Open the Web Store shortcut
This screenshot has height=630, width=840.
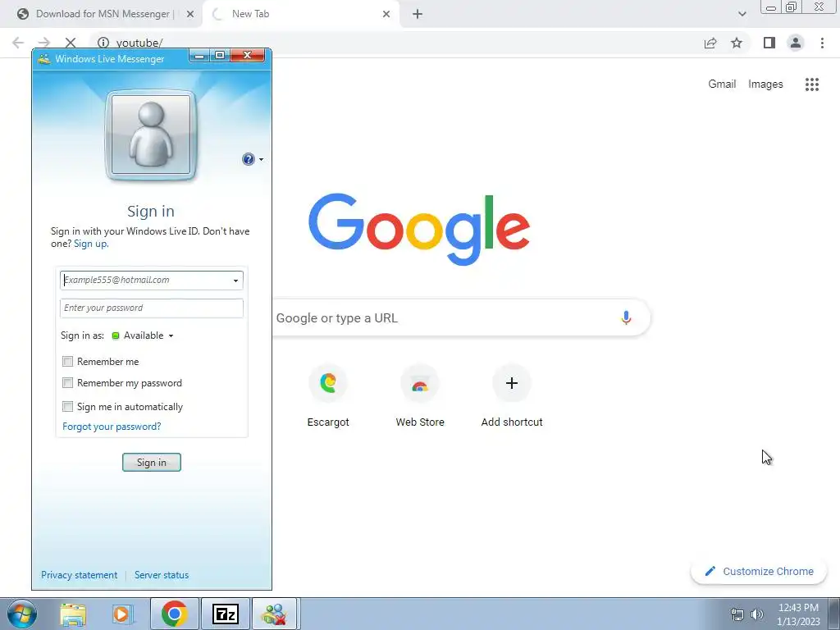(420, 396)
